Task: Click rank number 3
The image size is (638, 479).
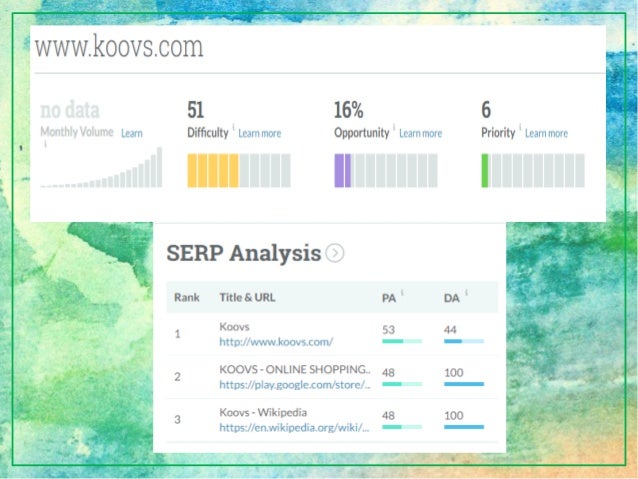Action: tap(177, 420)
